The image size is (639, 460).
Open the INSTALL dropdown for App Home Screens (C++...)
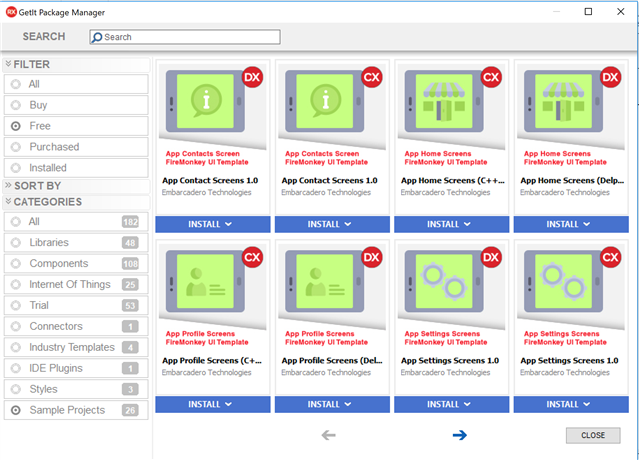click(x=452, y=224)
